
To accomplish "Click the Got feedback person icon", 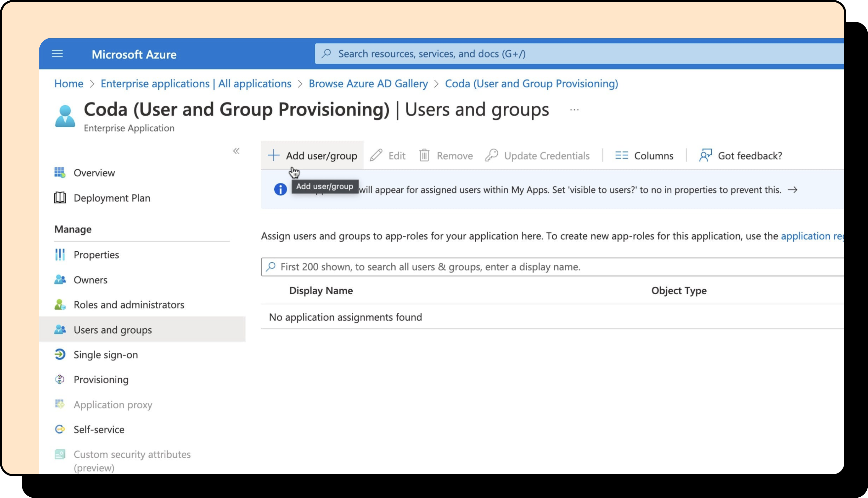I will (706, 155).
